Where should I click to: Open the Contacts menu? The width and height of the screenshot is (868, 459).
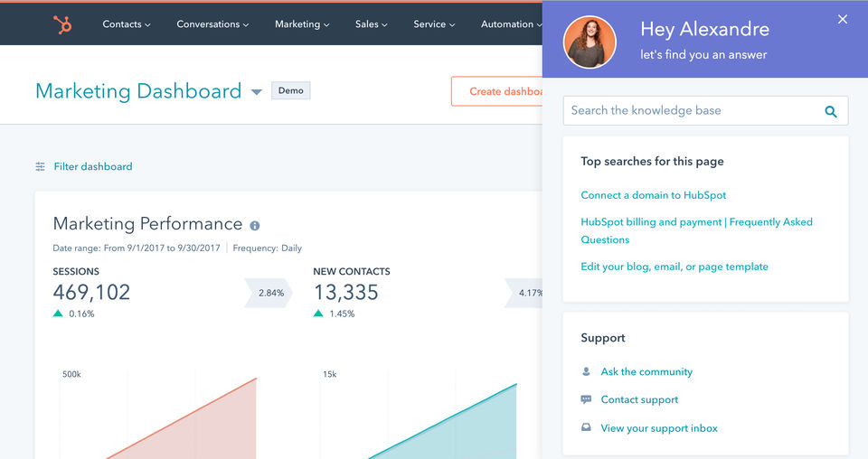(127, 24)
